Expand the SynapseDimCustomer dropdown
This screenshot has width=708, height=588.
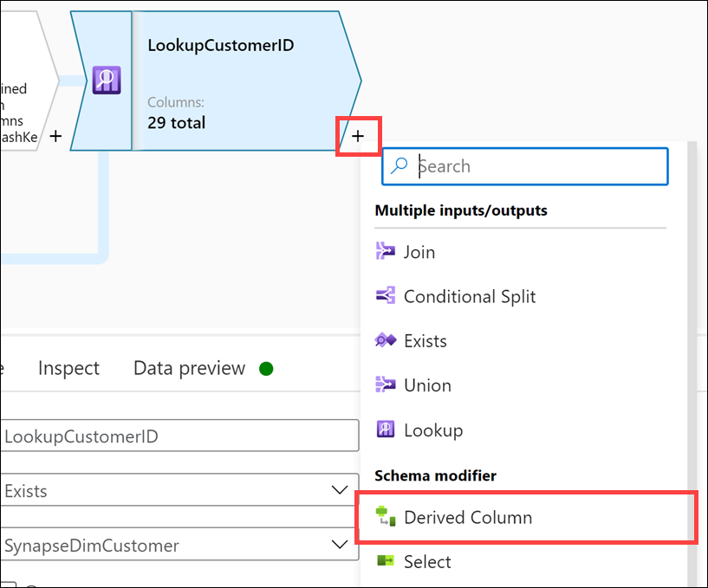(x=179, y=545)
